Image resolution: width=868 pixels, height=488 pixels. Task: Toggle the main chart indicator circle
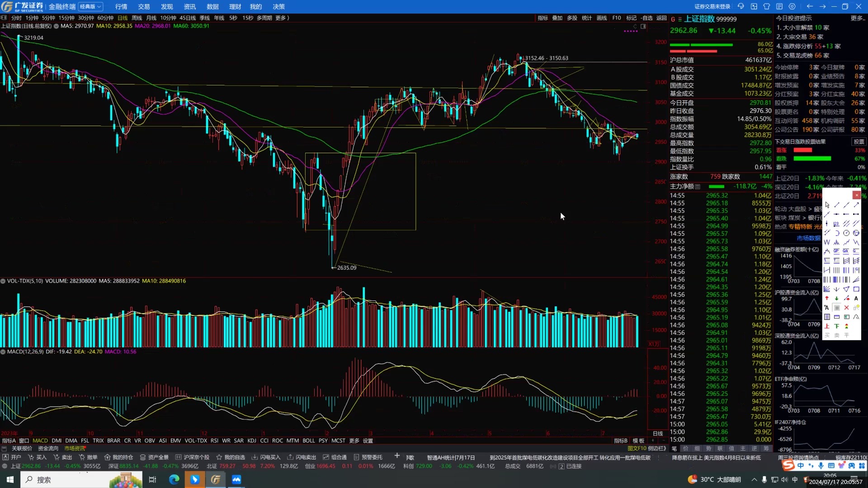56,26
